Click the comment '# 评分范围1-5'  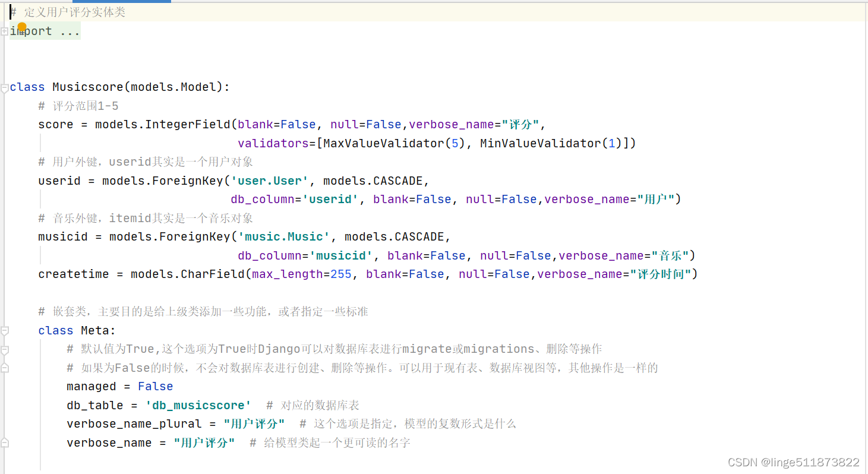point(78,106)
